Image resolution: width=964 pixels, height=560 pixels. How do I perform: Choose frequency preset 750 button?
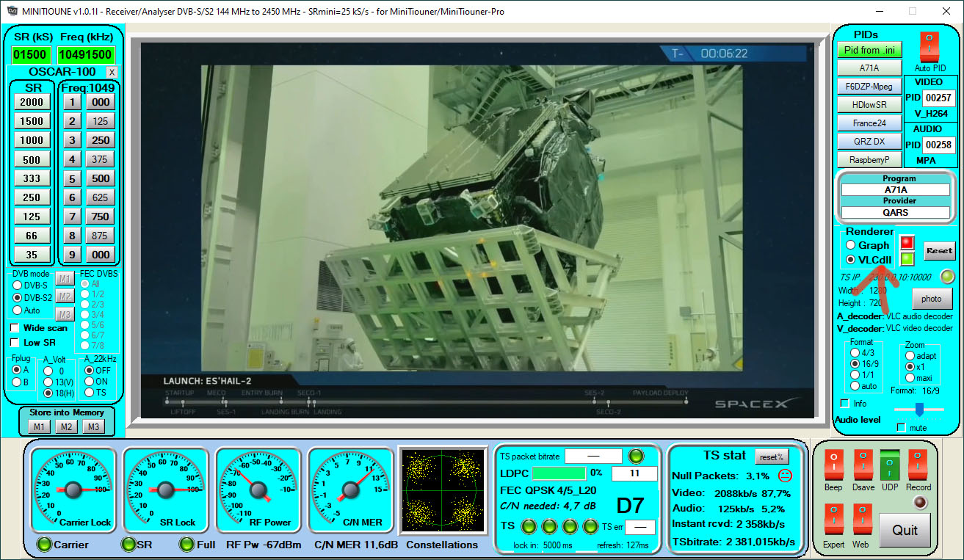pos(101,217)
